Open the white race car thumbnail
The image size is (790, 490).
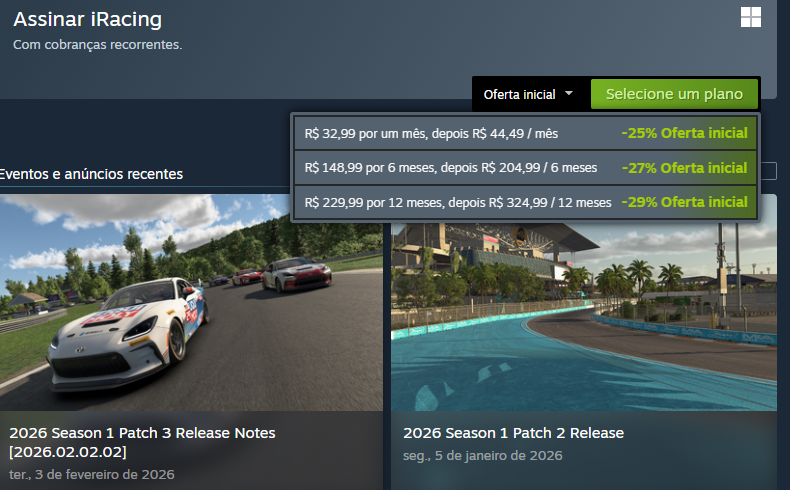click(191, 303)
